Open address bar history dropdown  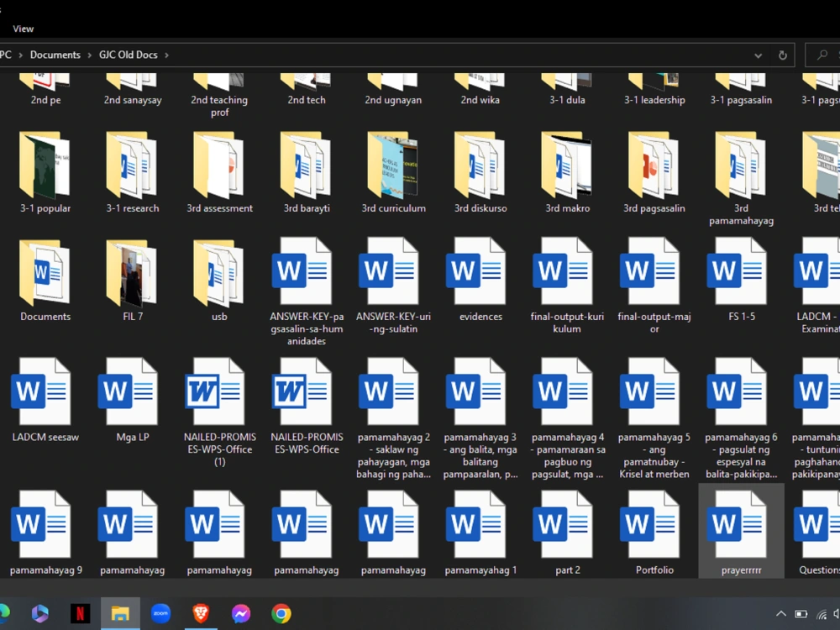(758, 55)
